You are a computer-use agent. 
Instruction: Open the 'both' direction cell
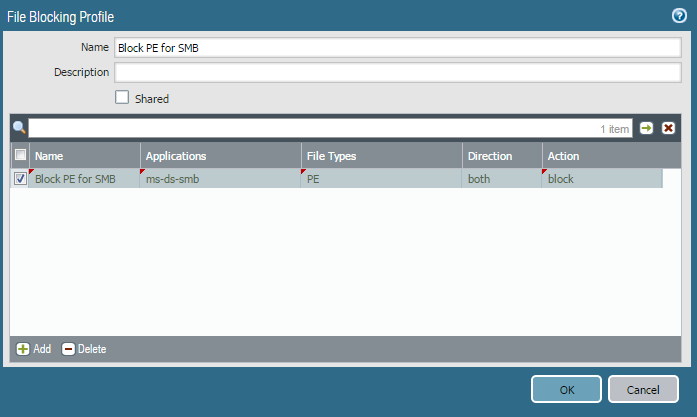(x=502, y=179)
